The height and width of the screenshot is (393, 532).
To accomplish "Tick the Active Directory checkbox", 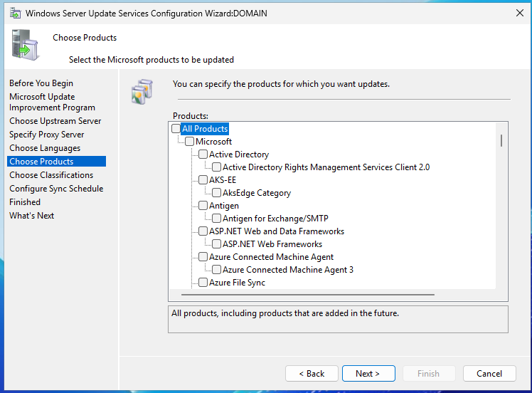I will (x=203, y=154).
